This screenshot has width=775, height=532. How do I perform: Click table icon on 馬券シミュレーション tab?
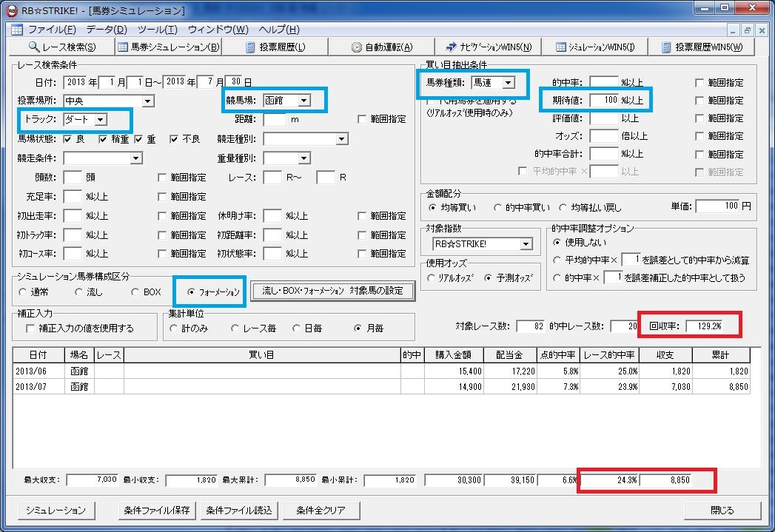pyautogui.click(x=123, y=47)
